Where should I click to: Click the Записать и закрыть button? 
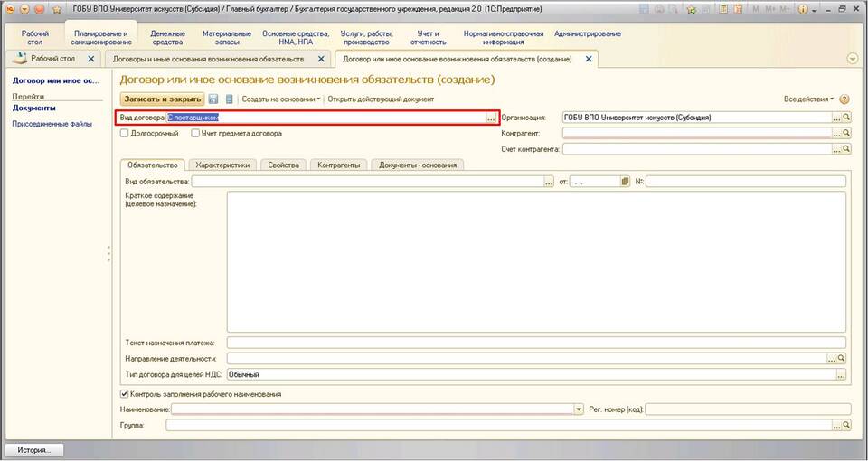(x=162, y=99)
